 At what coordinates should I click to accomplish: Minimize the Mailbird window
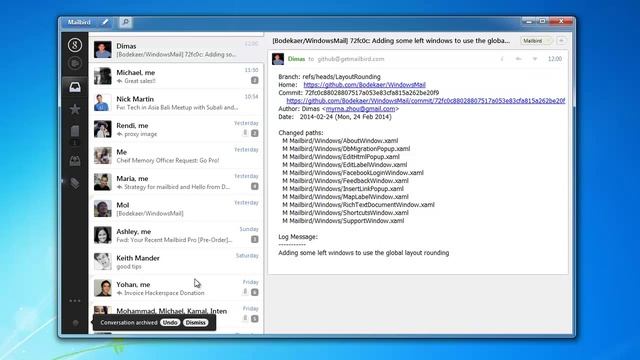(529, 21)
